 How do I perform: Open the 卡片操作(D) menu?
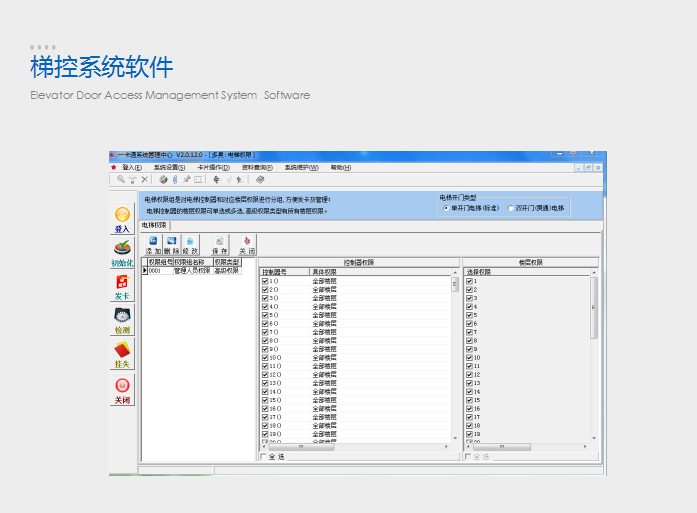click(x=213, y=167)
